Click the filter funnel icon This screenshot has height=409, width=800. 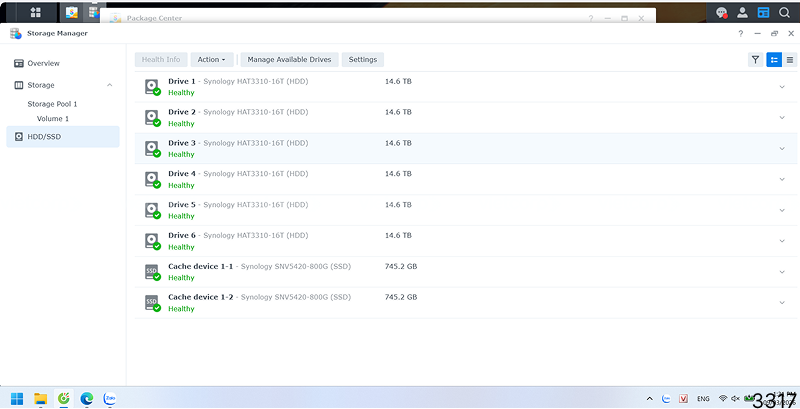click(756, 60)
